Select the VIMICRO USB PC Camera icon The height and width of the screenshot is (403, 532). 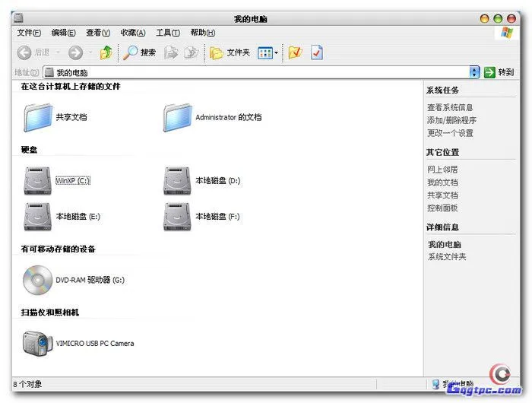[37, 343]
